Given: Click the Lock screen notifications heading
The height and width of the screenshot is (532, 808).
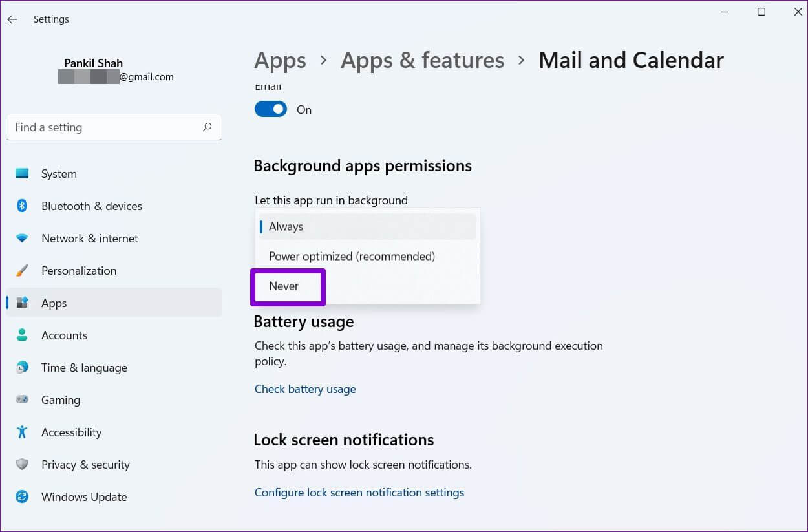Looking at the screenshot, I should point(344,440).
